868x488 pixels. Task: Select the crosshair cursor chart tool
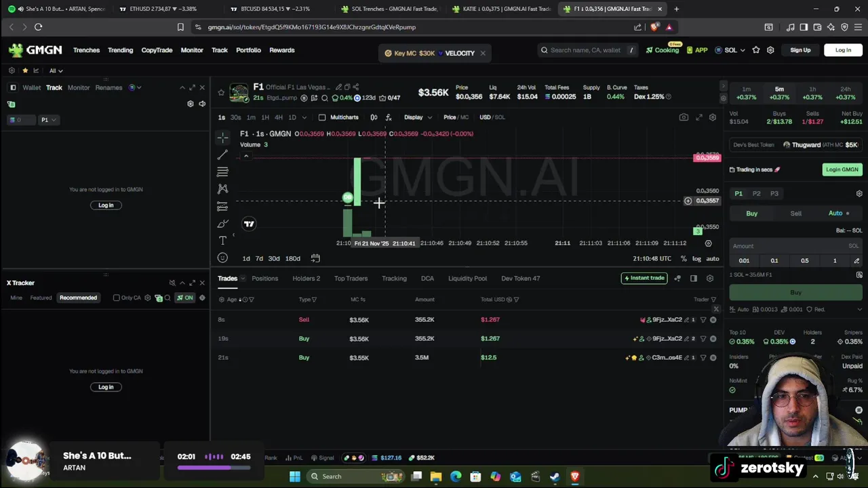[222, 138]
